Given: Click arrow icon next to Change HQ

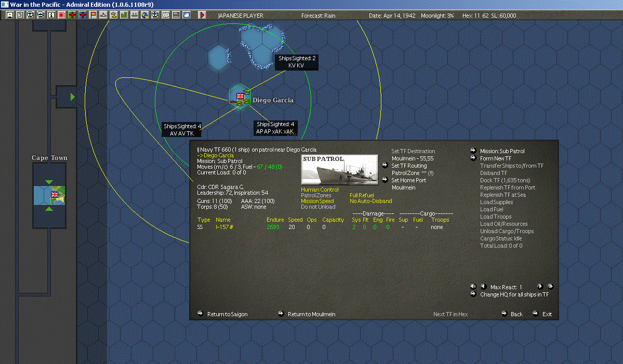Looking at the screenshot, I should (473, 294).
